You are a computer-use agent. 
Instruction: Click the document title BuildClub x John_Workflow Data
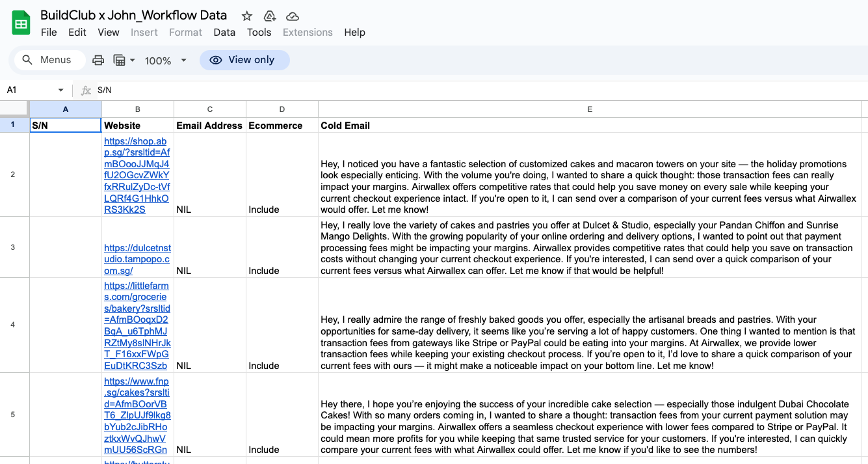coord(134,16)
